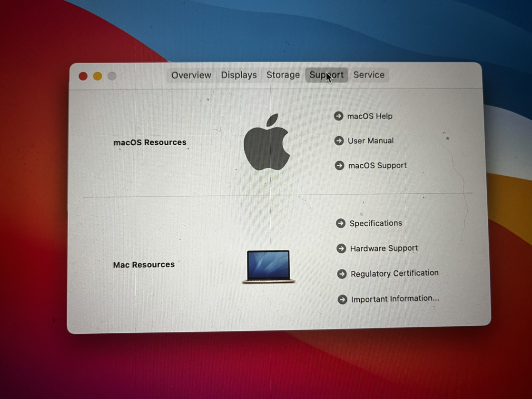
Task: Click the arrow icon beside User Manual
Action: pyautogui.click(x=339, y=140)
